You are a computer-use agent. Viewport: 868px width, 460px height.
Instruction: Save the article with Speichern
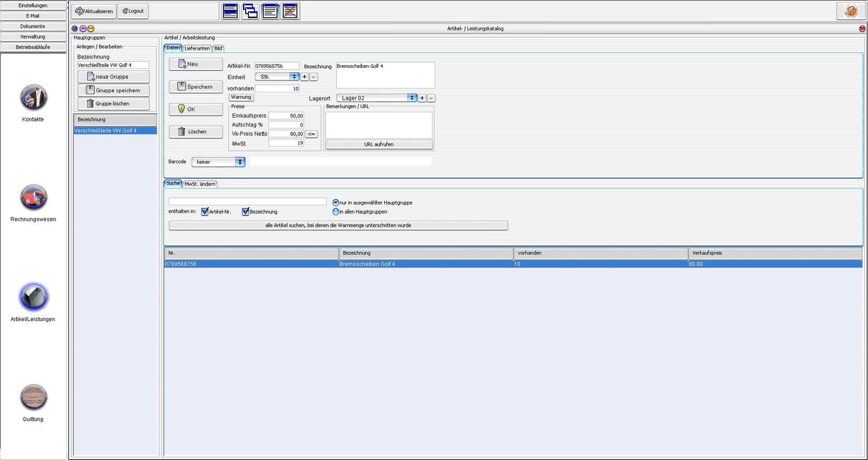pos(196,87)
